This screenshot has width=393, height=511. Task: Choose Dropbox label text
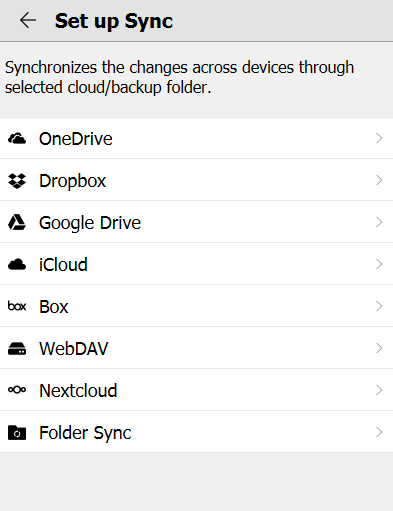pyautogui.click(x=73, y=181)
